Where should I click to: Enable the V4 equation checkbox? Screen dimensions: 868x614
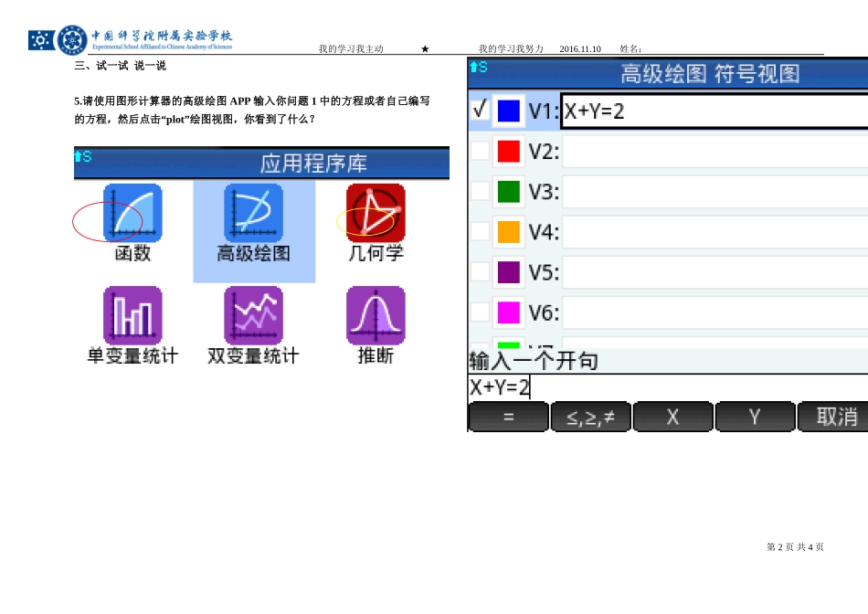click(x=480, y=231)
